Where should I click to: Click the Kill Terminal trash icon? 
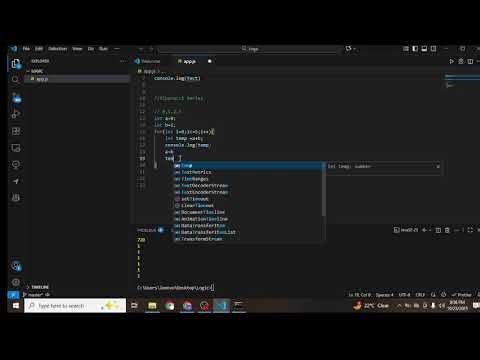447,230
